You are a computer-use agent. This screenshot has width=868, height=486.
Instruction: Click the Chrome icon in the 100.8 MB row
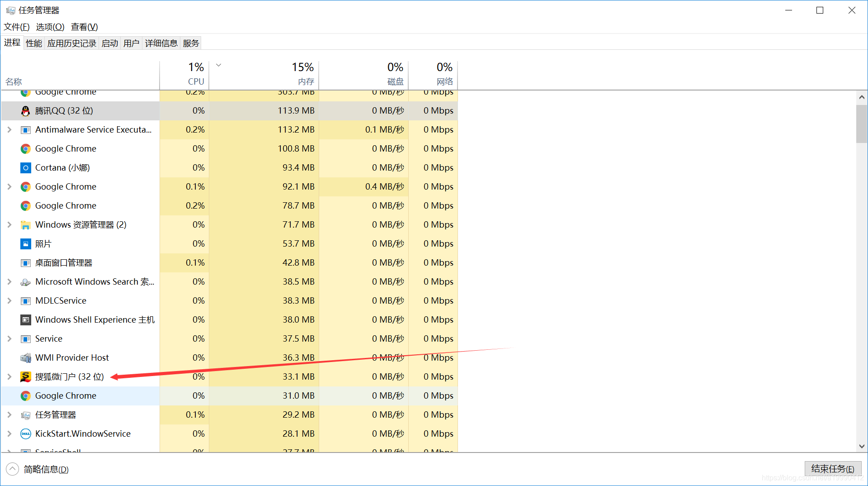click(x=26, y=149)
